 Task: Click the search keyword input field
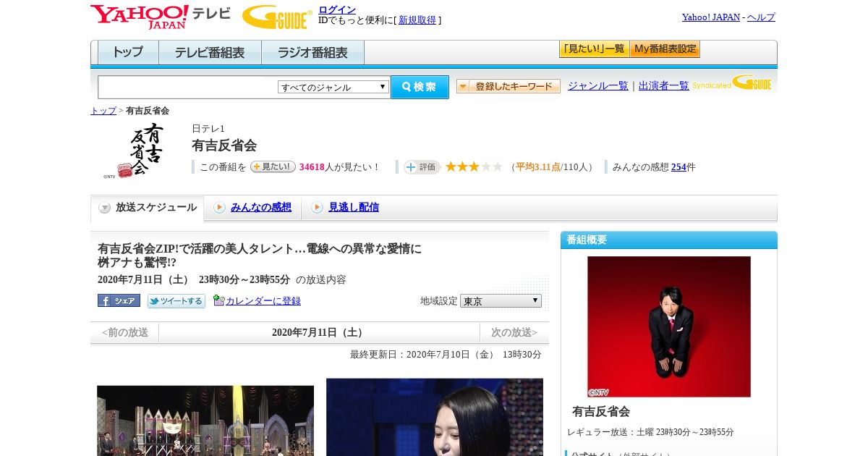[x=188, y=87]
